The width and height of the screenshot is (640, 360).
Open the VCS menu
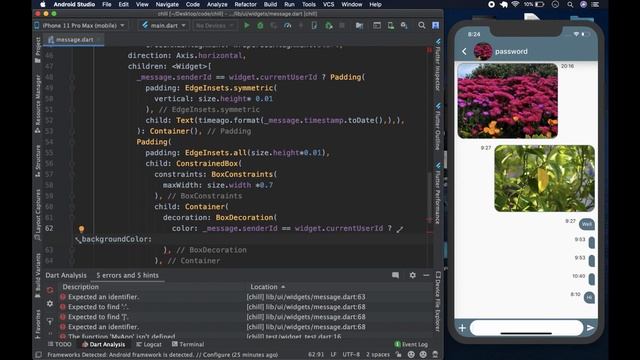point(328,4)
